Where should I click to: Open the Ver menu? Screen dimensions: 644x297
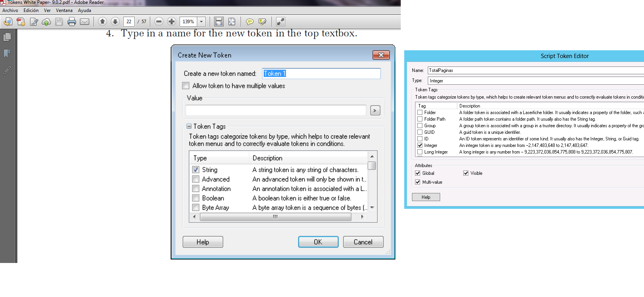tap(47, 10)
